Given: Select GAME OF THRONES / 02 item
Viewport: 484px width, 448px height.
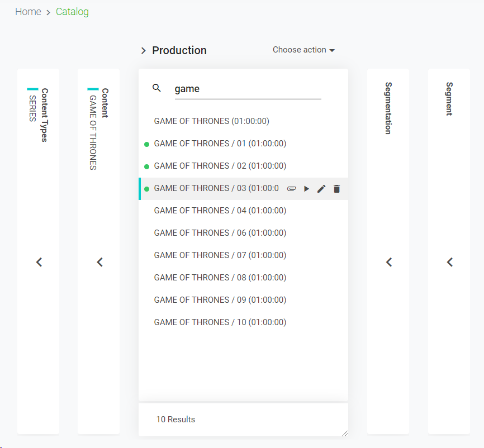Looking at the screenshot, I should pos(220,166).
